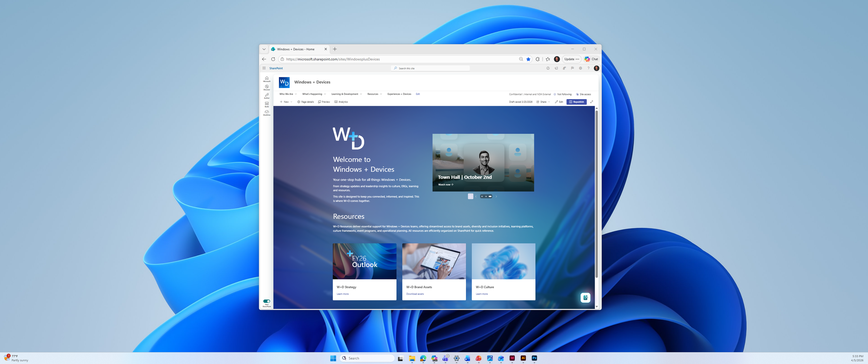Click the SharePoint link in header
868x364 pixels.
[x=276, y=68]
